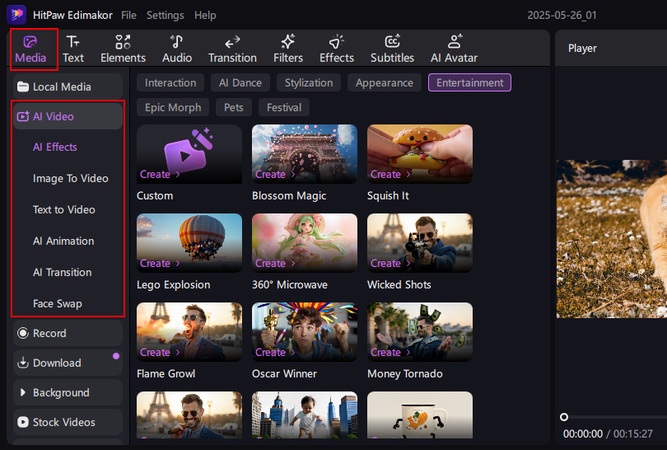Select the Festival category chip
The image size is (667, 450).
(284, 107)
